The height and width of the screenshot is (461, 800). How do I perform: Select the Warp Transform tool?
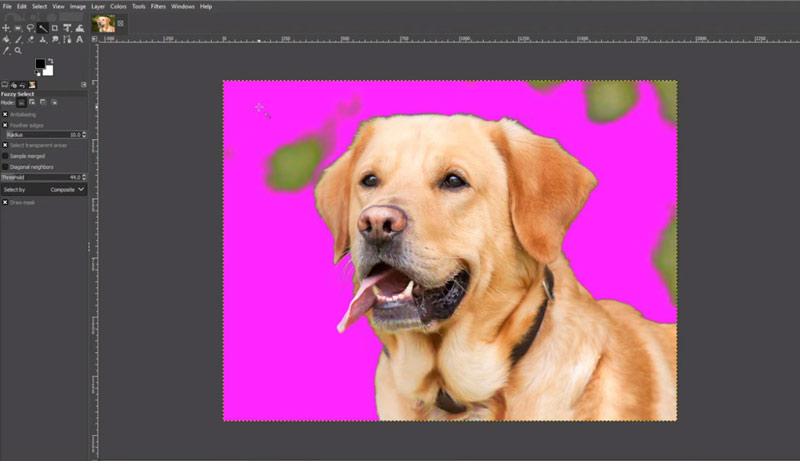tap(80, 28)
